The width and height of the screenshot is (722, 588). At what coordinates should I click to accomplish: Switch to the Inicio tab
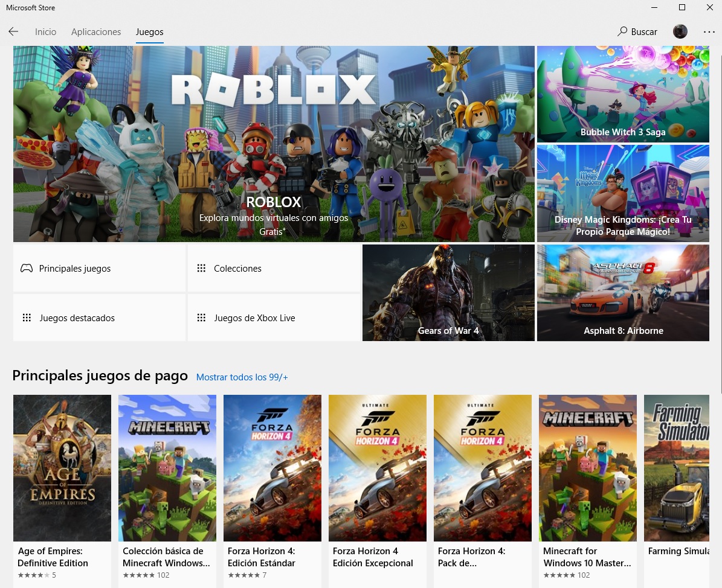pos(45,31)
